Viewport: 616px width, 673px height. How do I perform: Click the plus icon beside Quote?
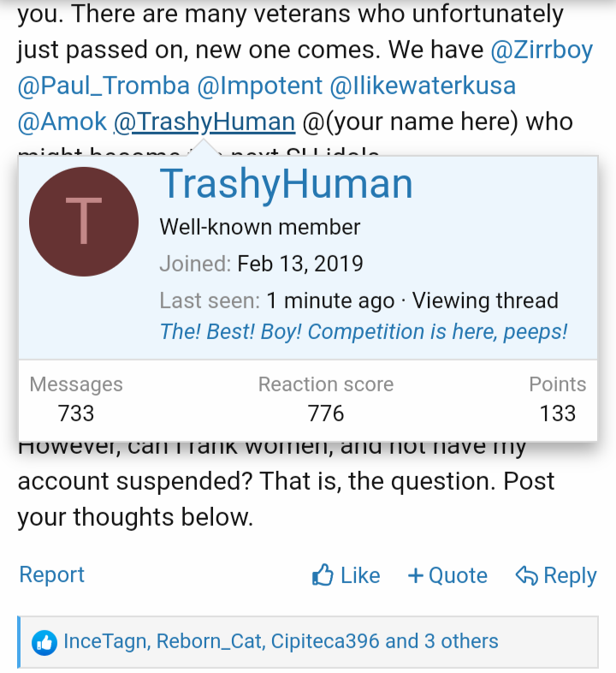(x=416, y=575)
